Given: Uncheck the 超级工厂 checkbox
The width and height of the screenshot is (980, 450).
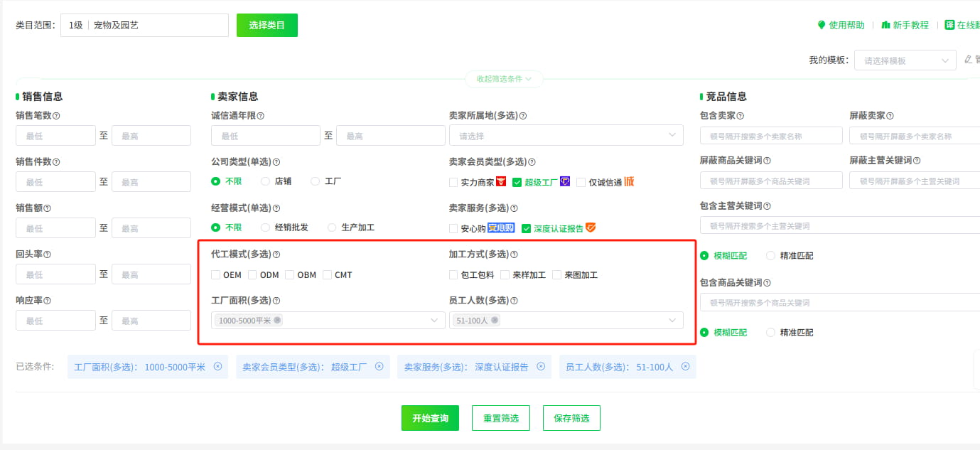Looking at the screenshot, I should pyautogui.click(x=517, y=181).
